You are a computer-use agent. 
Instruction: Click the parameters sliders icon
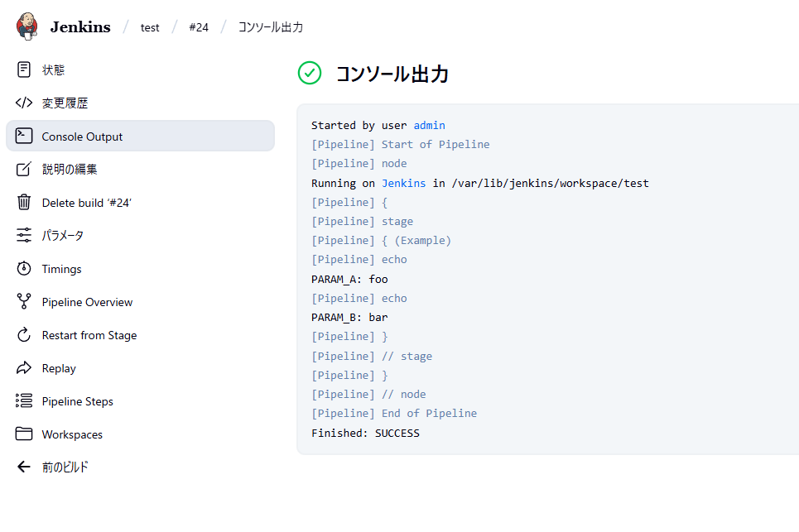[25, 236]
